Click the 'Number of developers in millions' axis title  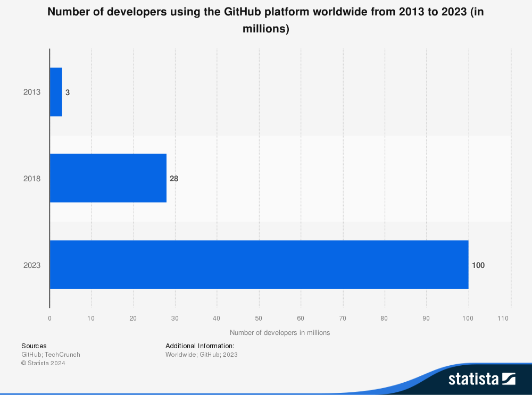pos(280,333)
